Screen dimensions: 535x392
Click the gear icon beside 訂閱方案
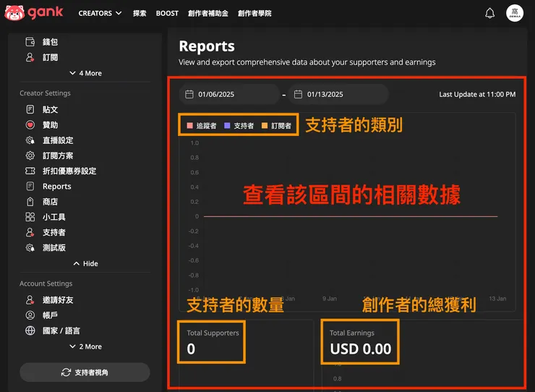[x=30, y=155]
